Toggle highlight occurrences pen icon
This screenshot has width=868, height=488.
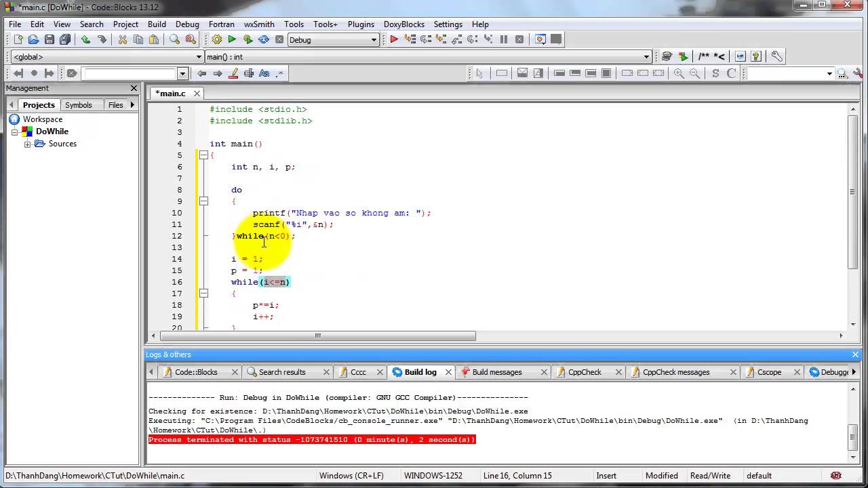click(x=233, y=73)
